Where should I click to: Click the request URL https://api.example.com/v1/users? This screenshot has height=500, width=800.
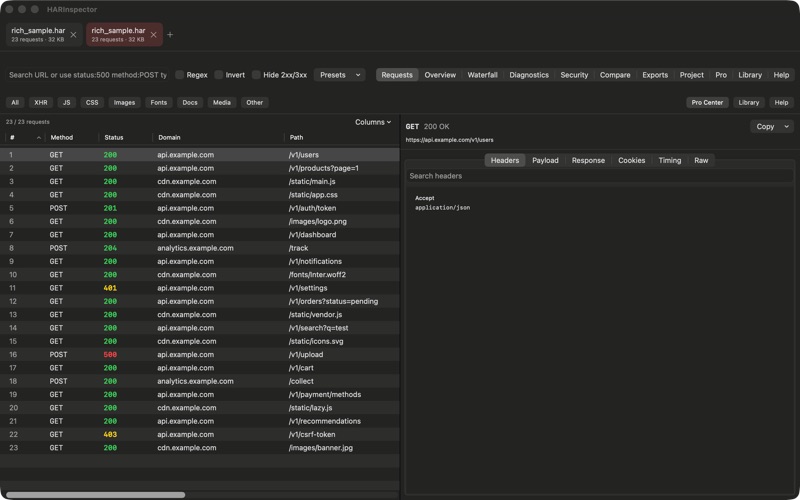[x=449, y=140]
